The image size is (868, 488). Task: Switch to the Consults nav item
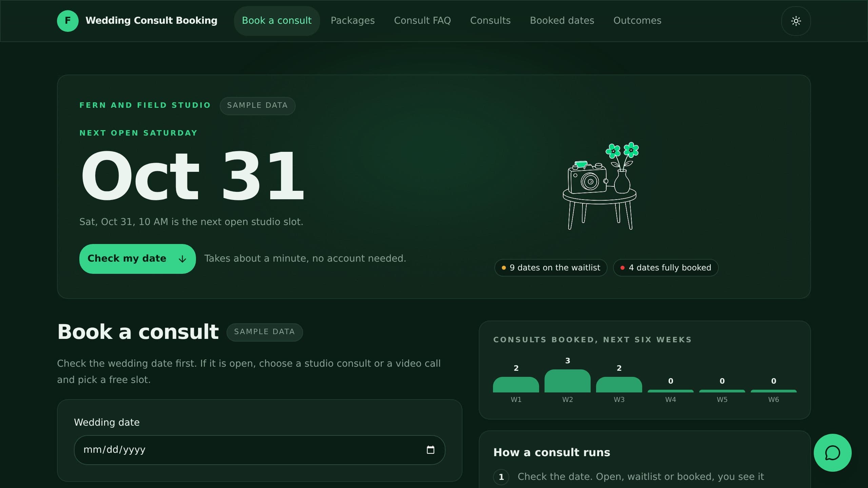coord(490,21)
